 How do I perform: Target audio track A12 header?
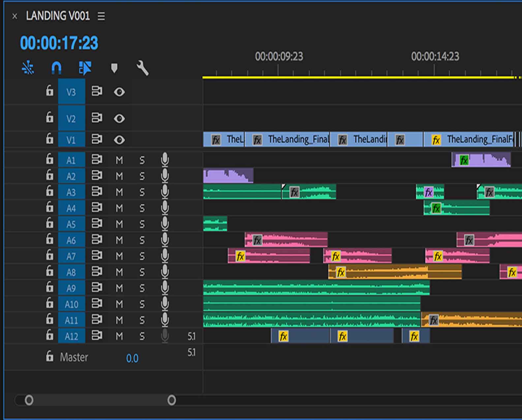71,336
